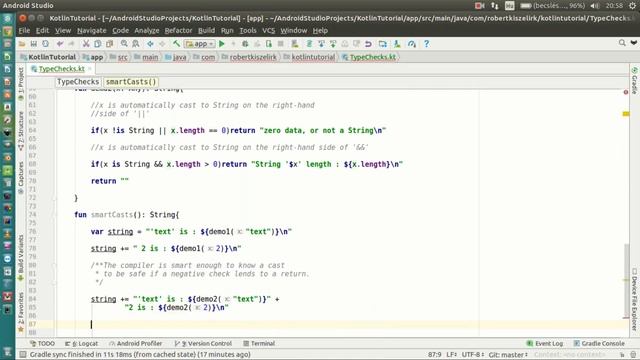
Task: Open the Logcat tool window
Action: coord(81,344)
